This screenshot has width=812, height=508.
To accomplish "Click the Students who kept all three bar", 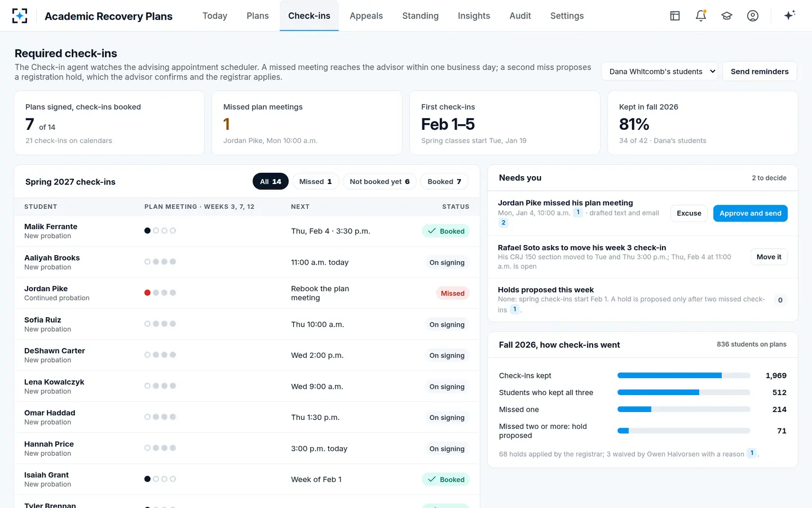I will [684, 392].
